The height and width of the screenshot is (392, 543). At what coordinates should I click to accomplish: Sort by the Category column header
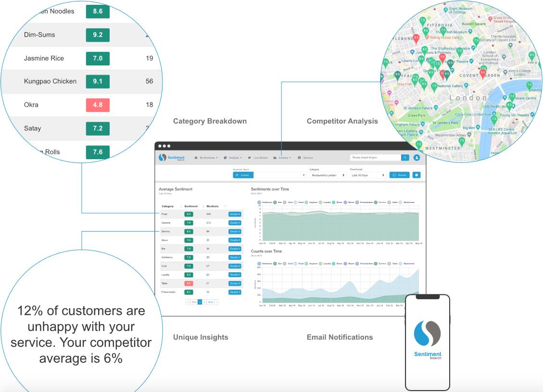point(167,206)
